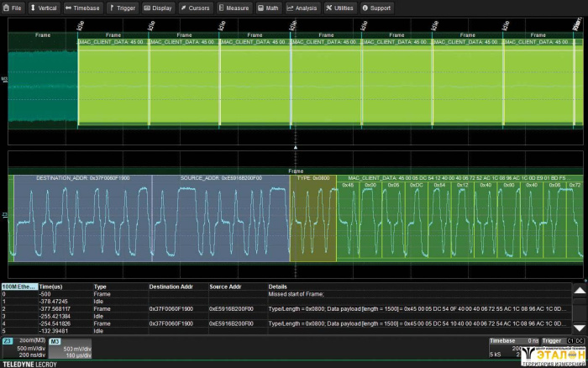The width and height of the screenshot is (588, 368).
Task: Click the TYPE: 0x0800 decoded field
Action: coord(312,179)
